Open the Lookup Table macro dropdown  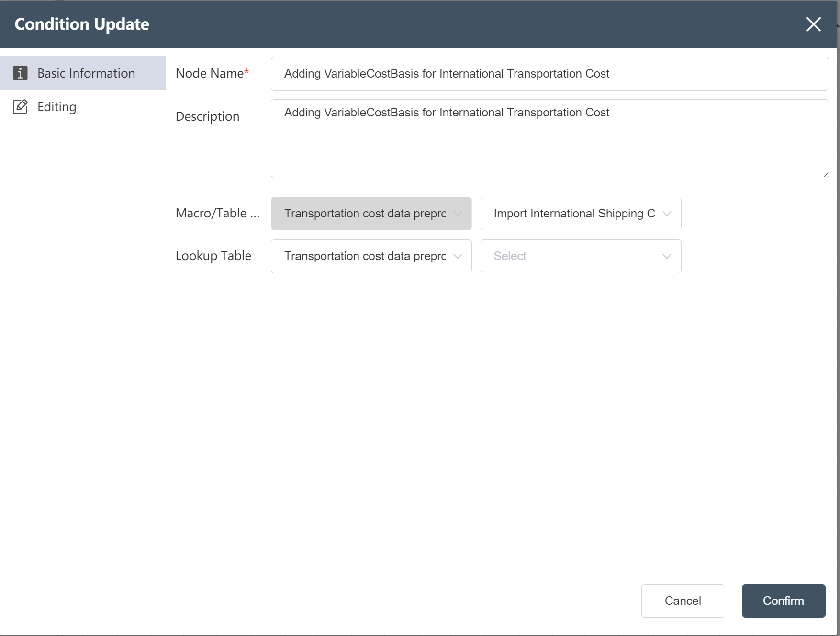(x=371, y=256)
